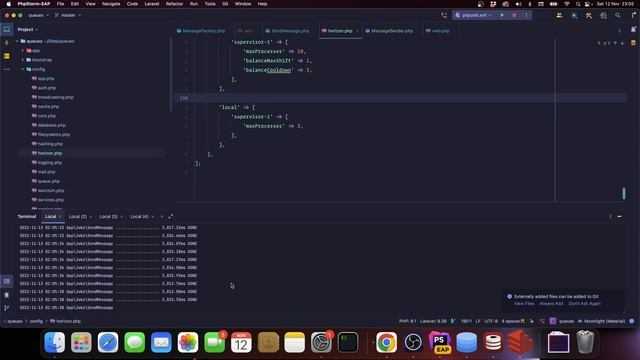Open editor tabs options menu
640x360 pixels.
[620, 31]
